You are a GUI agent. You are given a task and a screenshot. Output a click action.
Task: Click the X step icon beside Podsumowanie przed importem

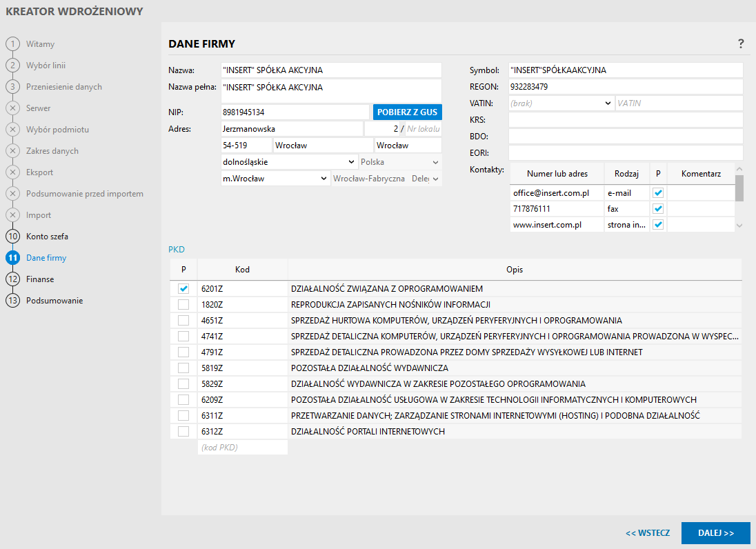click(x=13, y=193)
